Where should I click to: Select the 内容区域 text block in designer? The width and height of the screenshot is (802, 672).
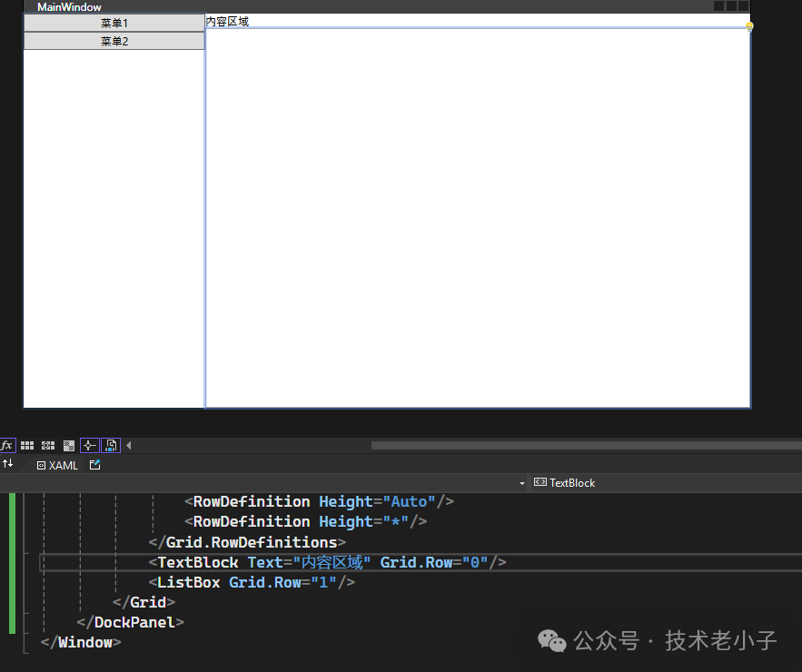coord(227,21)
